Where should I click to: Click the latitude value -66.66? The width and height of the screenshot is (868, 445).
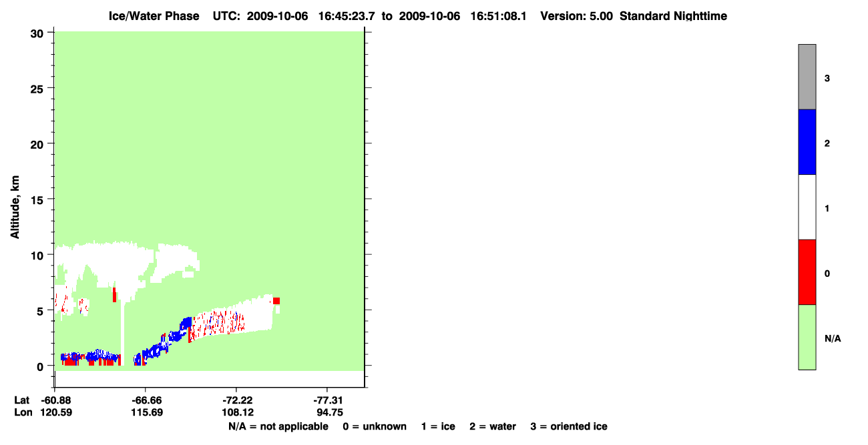148,400
